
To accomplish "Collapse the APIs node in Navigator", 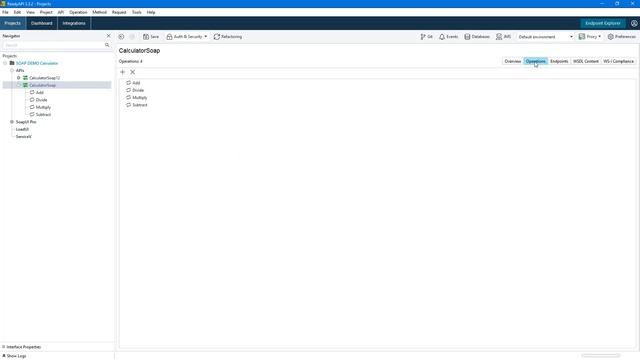I will [x=12, y=71].
